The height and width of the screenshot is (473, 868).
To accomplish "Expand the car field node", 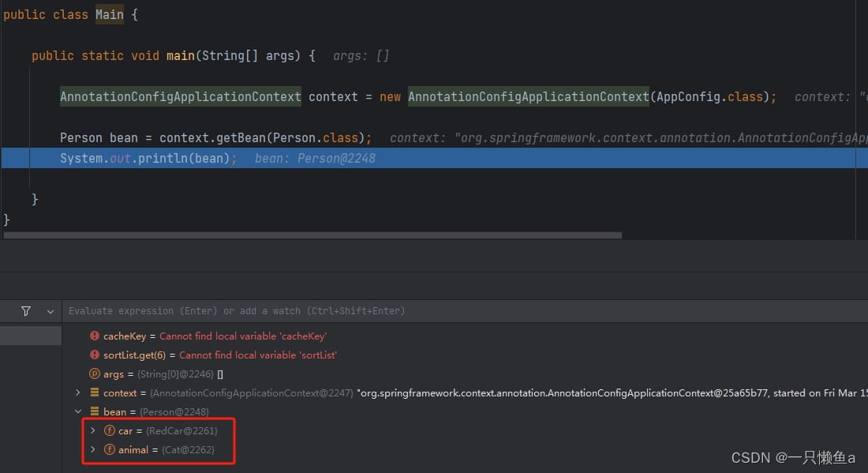I will click(93, 430).
